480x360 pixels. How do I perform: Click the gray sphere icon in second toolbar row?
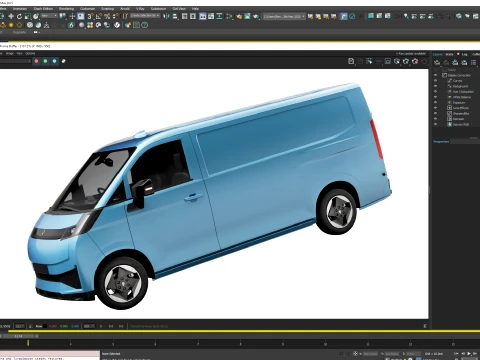click(82, 25)
